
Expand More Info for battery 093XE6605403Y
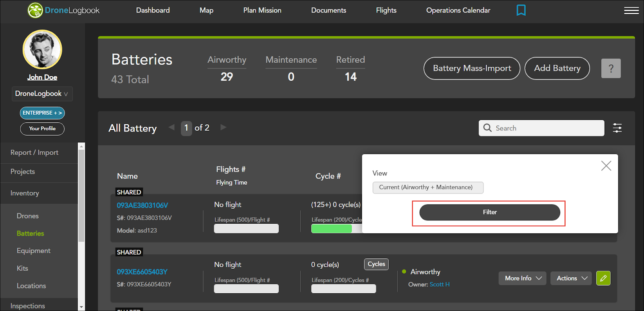point(522,278)
